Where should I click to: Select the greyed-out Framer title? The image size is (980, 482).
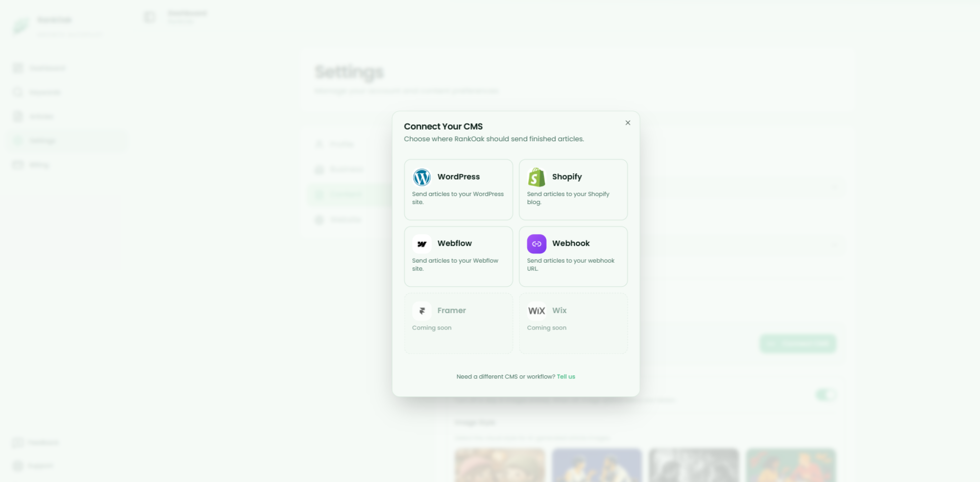tap(451, 310)
